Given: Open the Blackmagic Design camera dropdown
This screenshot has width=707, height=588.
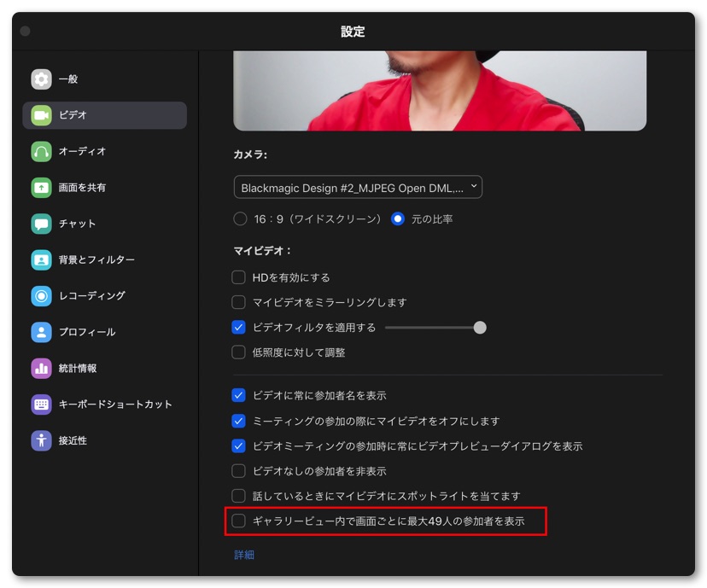Looking at the screenshot, I should coord(358,187).
